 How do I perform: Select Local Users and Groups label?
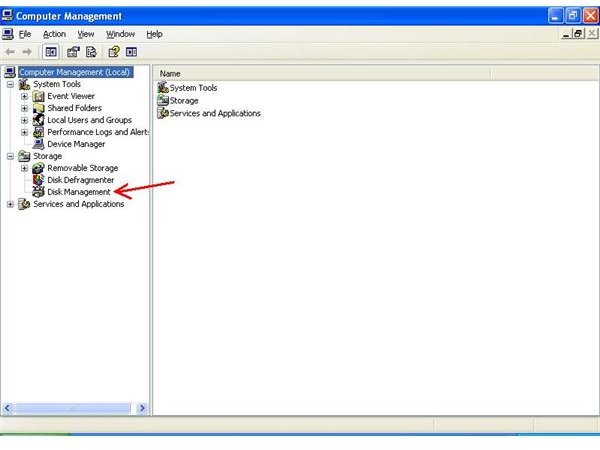pos(90,120)
